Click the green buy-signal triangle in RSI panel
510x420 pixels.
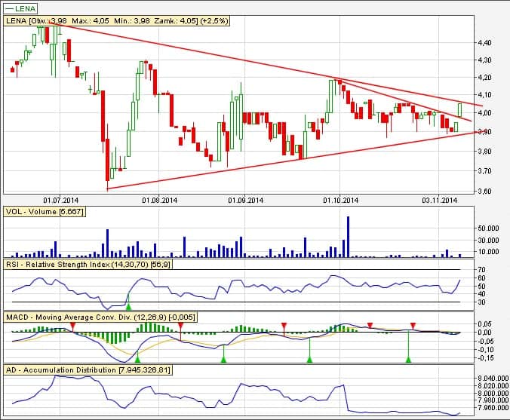[x=127, y=306]
